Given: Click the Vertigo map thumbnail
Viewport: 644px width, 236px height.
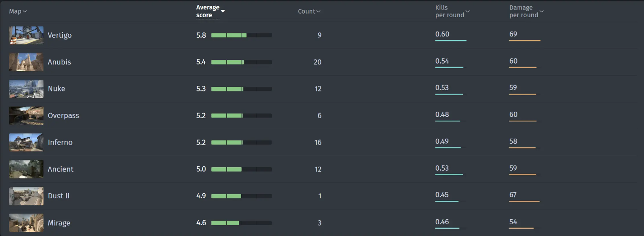Looking at the screenshot, I should tap(26, 35).
